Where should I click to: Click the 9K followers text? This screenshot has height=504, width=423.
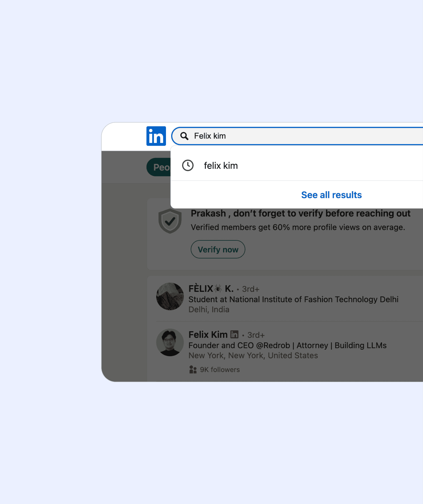(220, 370)
